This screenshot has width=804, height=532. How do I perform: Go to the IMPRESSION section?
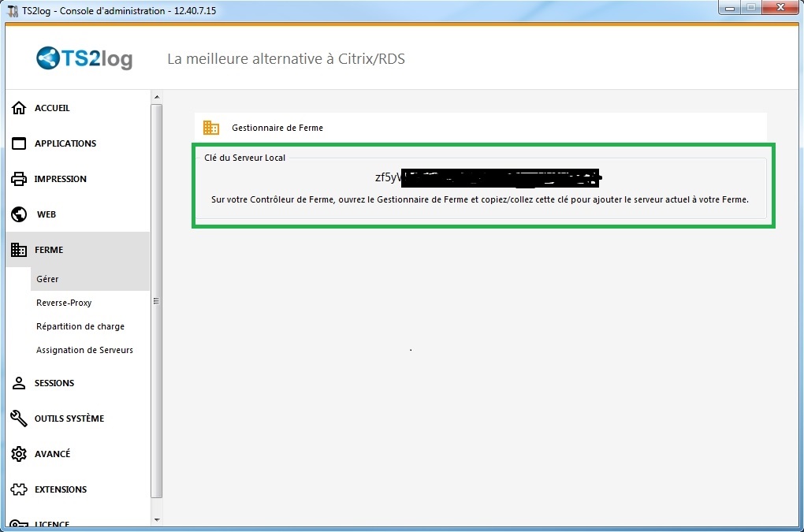pos(61,179)
